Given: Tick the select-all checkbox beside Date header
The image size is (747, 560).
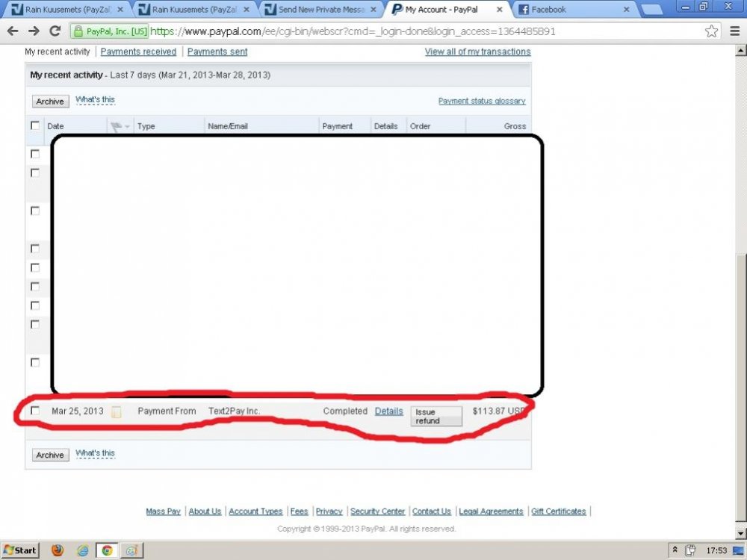Looking at the screenshot, I should pos(35,125).
